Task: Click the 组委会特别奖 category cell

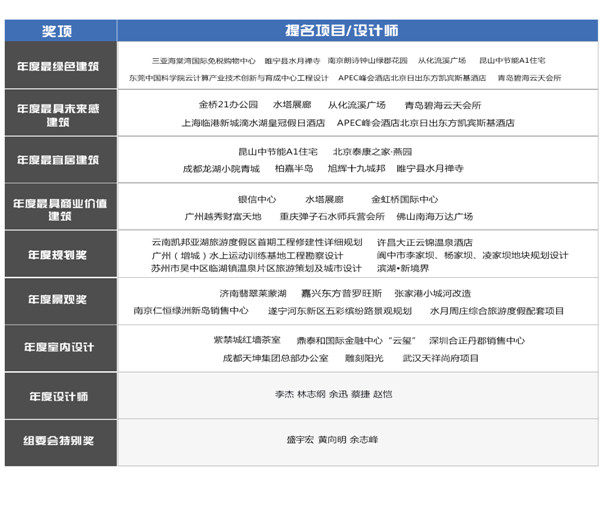Action: [58, 439]
